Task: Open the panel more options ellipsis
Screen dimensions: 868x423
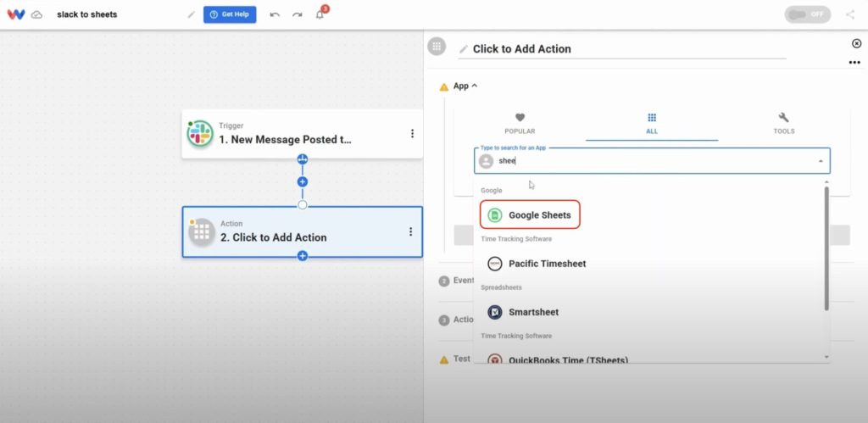Action: point(854,63)
